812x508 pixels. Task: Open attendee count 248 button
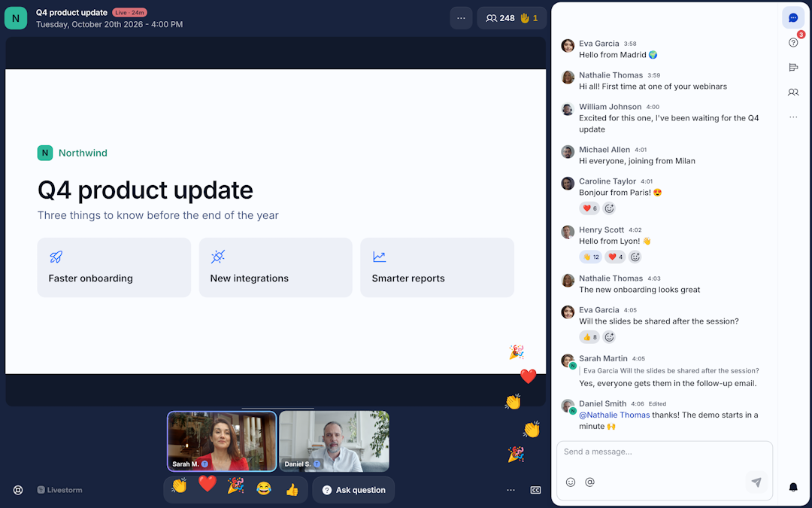(x=500, y=18)
